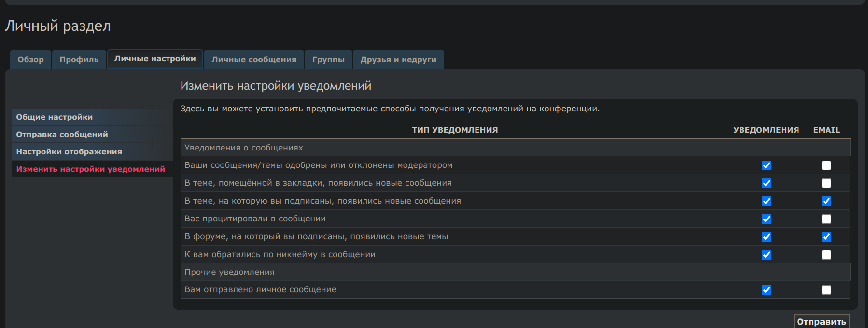Enable email when you are quoted
This screenshot has width=868, height=328.
(826, 219)
